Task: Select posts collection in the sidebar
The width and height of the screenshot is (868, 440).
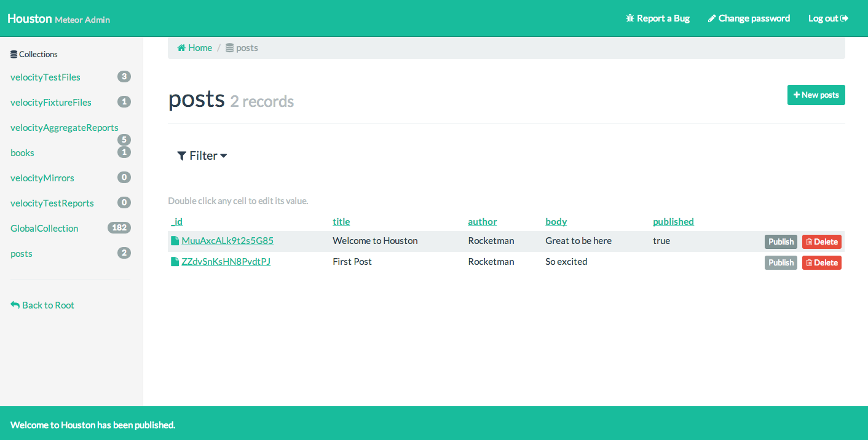Action: [x=22, y=254]
